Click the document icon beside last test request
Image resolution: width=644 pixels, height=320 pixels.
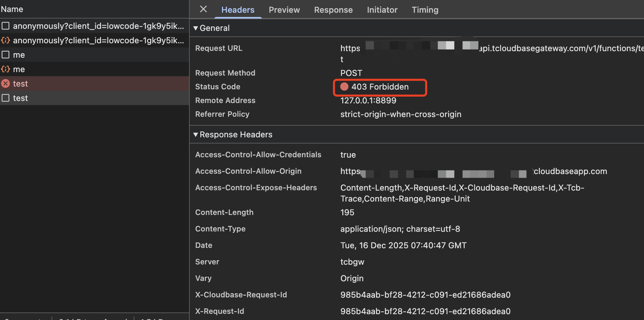coord(5,98)
